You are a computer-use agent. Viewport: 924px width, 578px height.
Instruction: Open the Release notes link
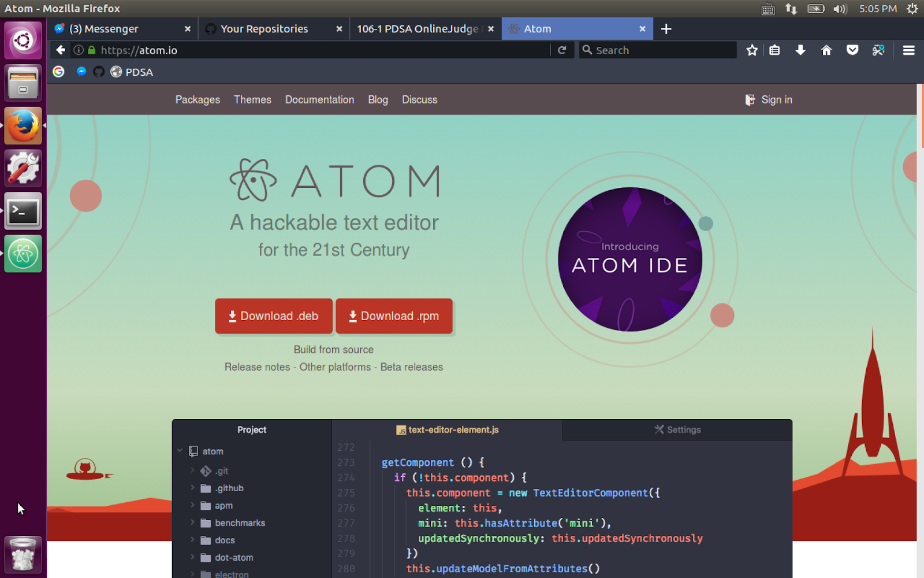pyautogui.click(x=257, y=367)
